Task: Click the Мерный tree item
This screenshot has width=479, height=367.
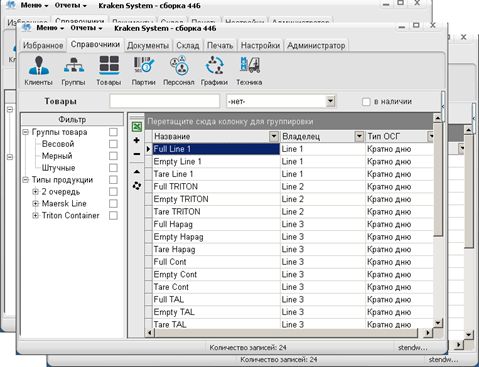Action: pos(57,156)
